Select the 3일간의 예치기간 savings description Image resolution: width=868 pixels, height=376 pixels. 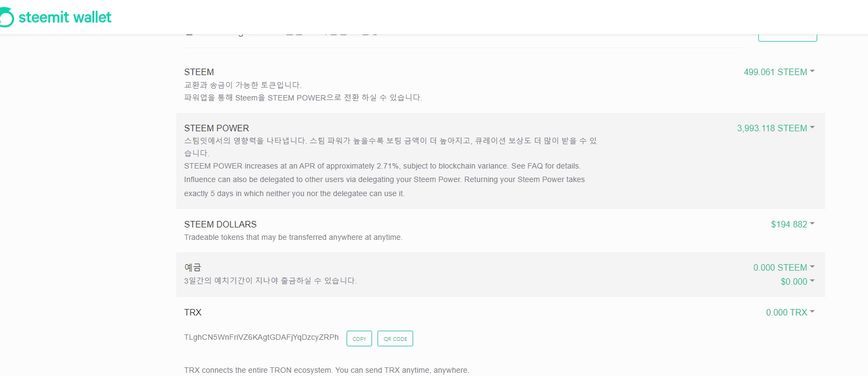(270, 280)
